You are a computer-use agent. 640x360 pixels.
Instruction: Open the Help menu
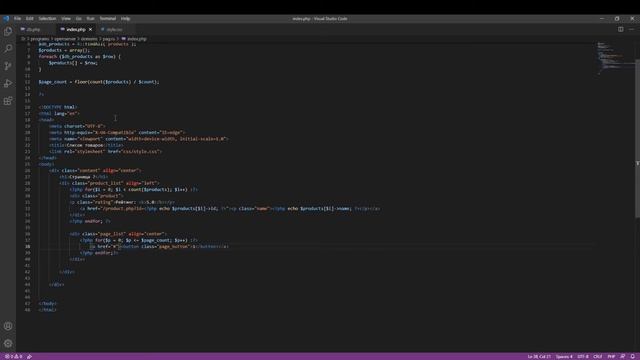point(125,18)
